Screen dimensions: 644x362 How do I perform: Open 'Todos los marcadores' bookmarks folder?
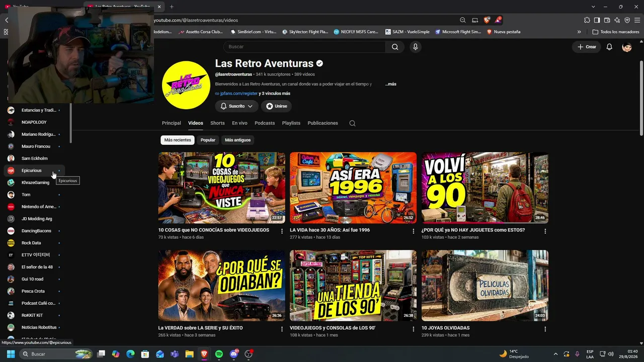pos(616,32)
